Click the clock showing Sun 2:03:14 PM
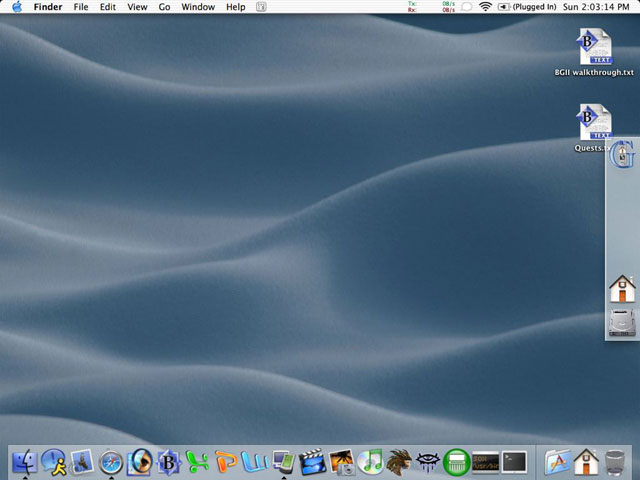 [596, 7]
